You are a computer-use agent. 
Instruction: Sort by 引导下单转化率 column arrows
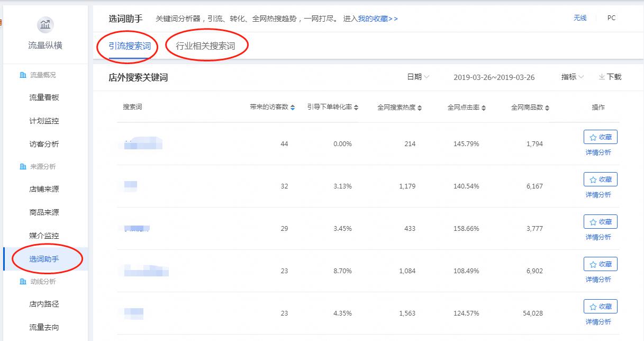tap(356, 107)
